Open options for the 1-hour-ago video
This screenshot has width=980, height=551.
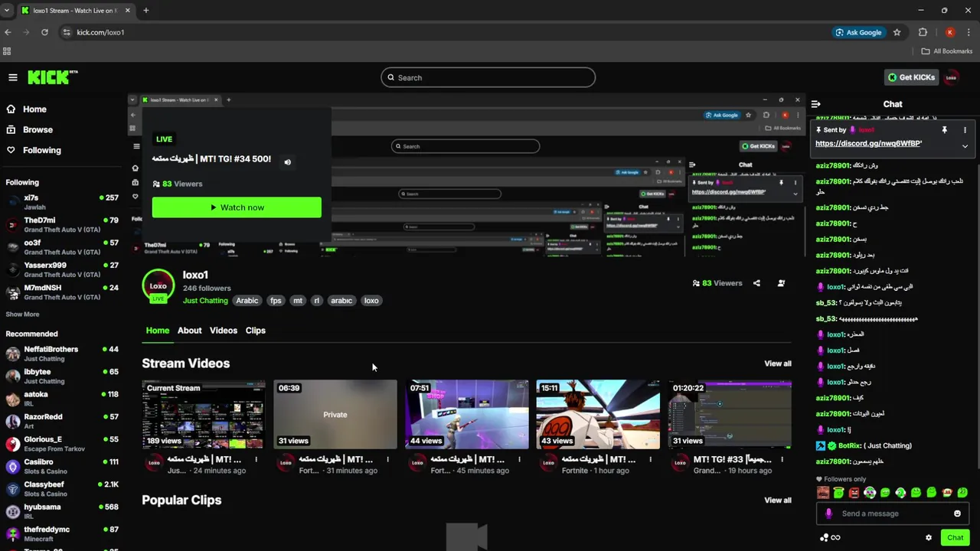pos(652,460)
